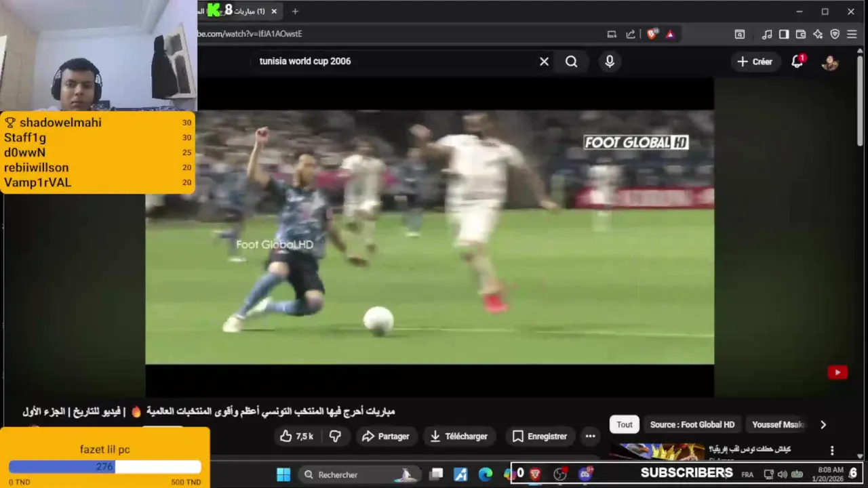This screenshot has width=868, height=488.
Task: Click the Brave Rewards triangle icon
Action: pos(670,34)
